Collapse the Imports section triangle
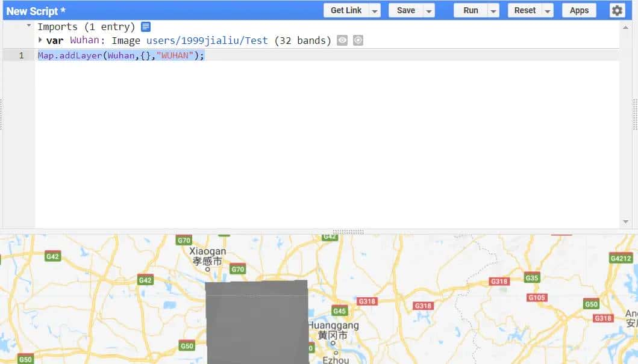Screen dimensions: 638x364 28,26
